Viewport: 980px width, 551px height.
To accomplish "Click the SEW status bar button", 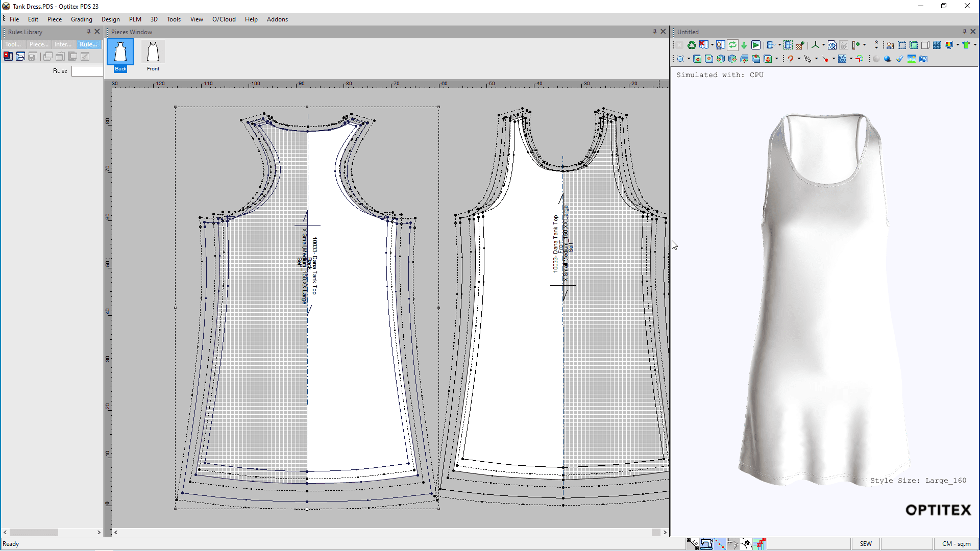I will pos(866,544).
